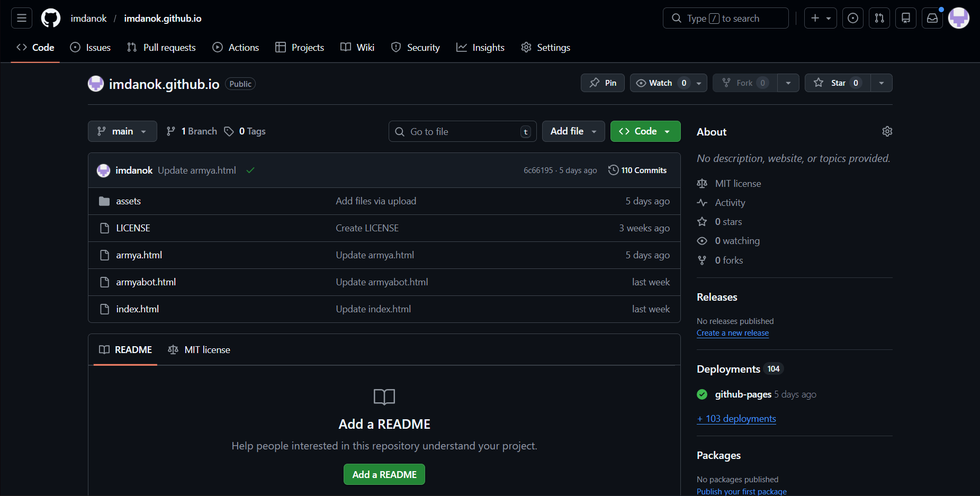980x496 pixels.
Task: Open Update armya.html commit message in header row
Action: click(197, 170)
